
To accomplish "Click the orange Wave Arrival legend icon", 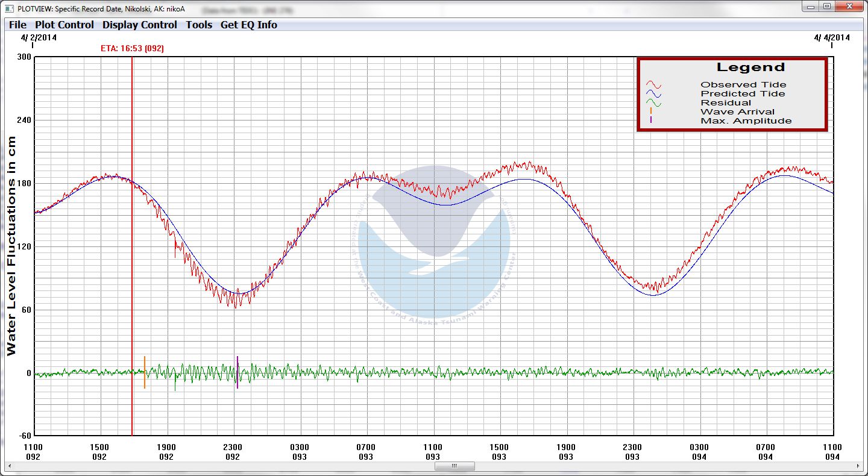I will tap(651, 111).
